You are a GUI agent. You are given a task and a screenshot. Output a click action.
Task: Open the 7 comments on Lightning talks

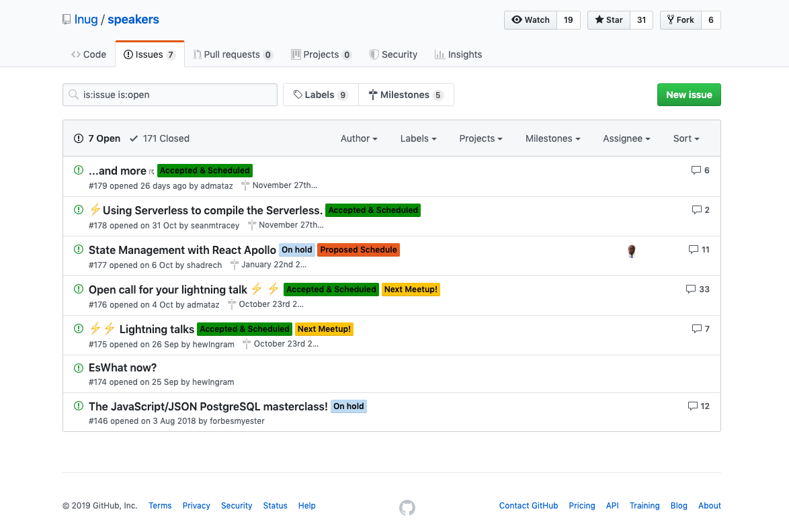(x=700, y=329)
